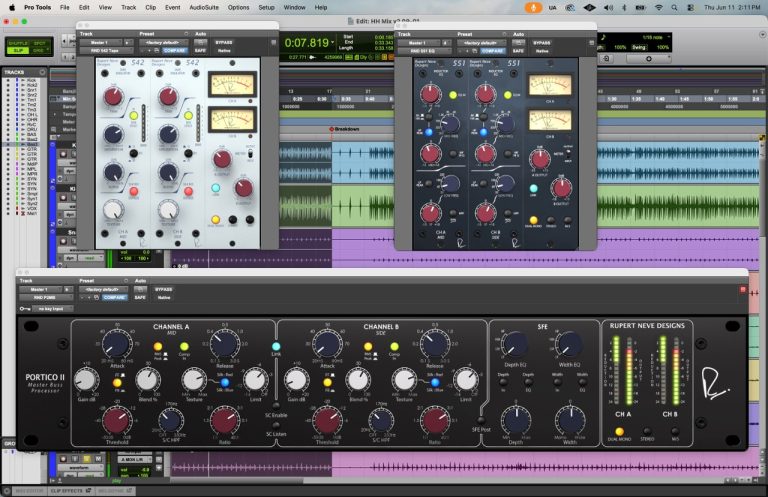
Task: Toggle SFE Depth In button
Action: 503,382
